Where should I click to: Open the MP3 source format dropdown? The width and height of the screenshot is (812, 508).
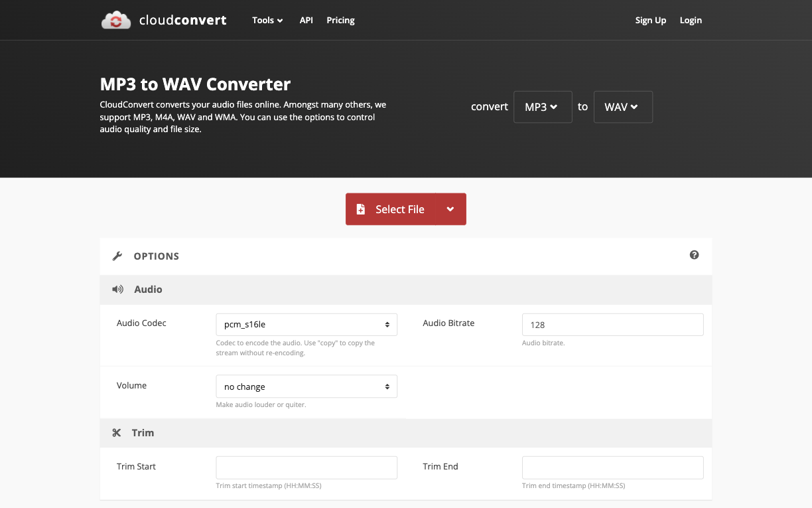[543, 107]
